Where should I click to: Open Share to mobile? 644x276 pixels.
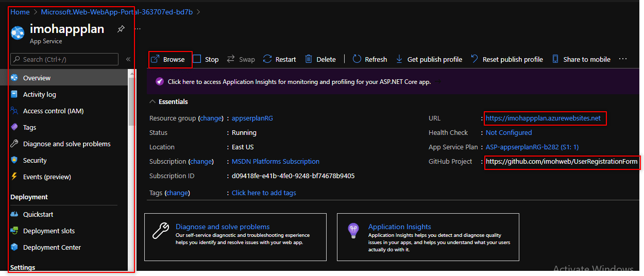point(581,59)
